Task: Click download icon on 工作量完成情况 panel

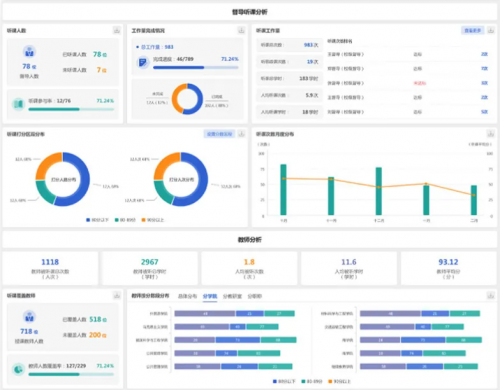Action: point(241,30)
